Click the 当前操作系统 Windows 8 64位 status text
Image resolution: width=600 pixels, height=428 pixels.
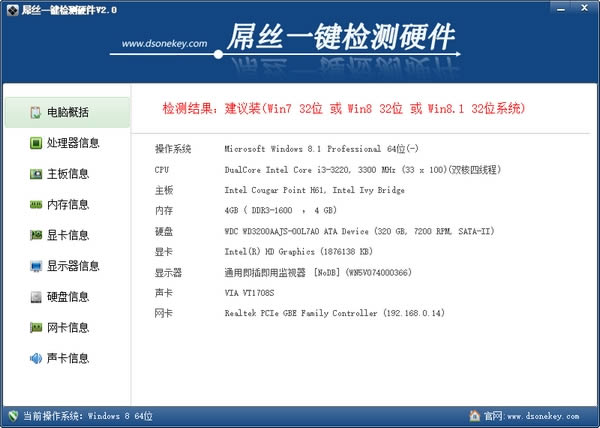(88, 416)
